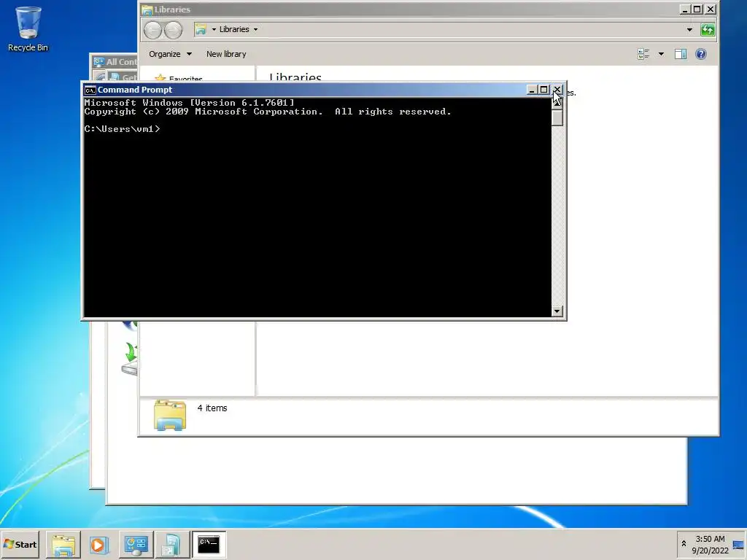Open the Recycle Bin desktop icon
This screenshot has width=747, height=560.
click(28, 28)
